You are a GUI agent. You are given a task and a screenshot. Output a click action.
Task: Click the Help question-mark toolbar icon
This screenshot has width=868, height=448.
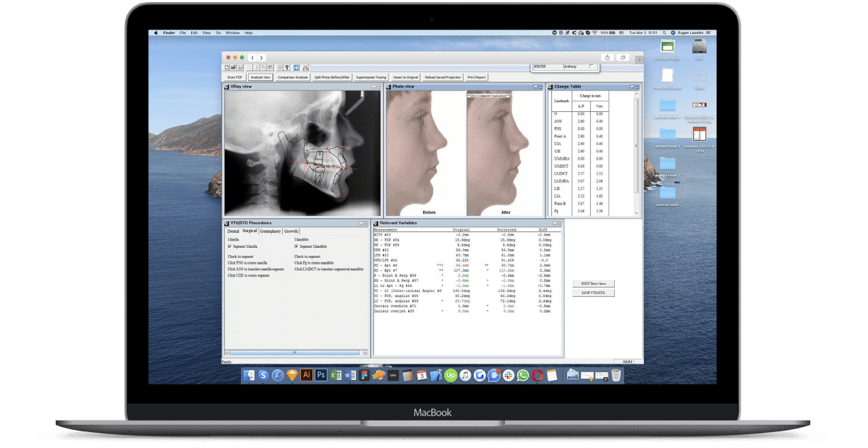tap(288, 67)
